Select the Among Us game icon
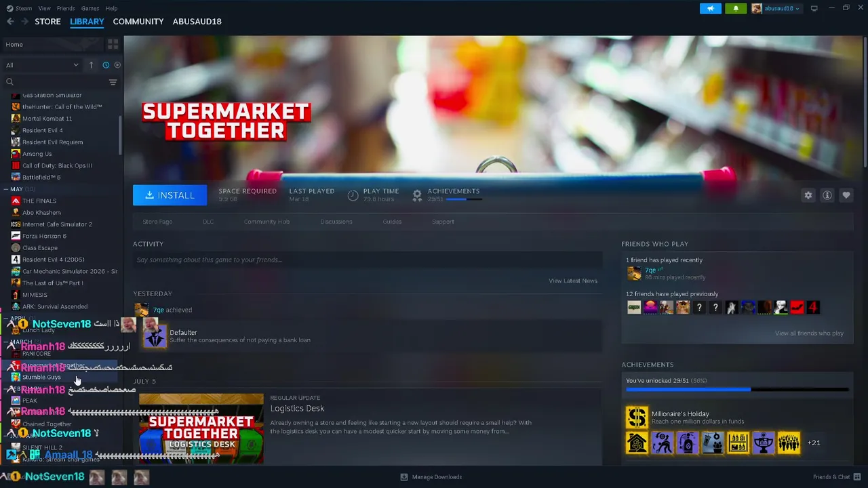 [16, 154]
